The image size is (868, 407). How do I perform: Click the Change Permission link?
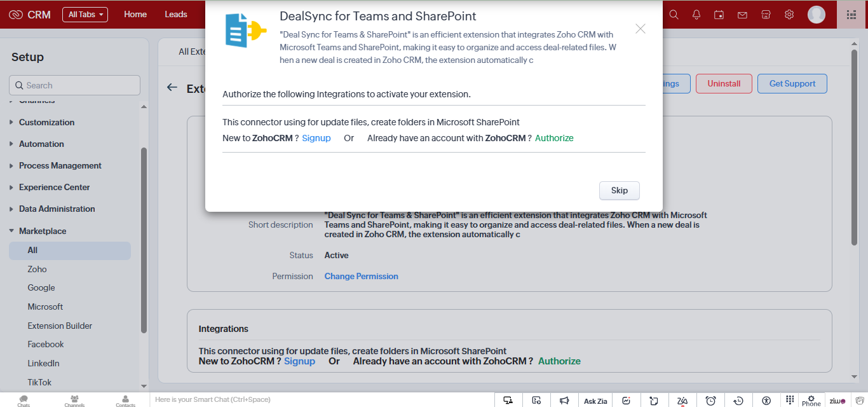tap(362, 276)
